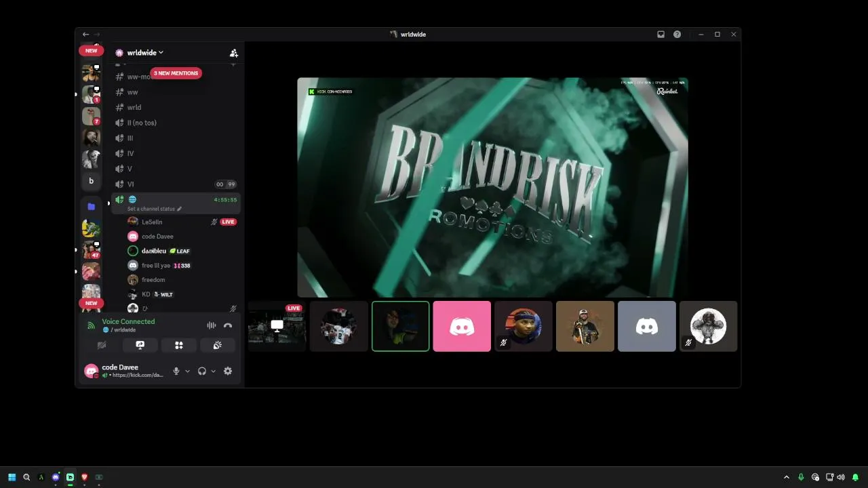The width and height of the screenshot is (868, 488).
Task: Toggle camera on in voice panel
Action: pos(102,345)
